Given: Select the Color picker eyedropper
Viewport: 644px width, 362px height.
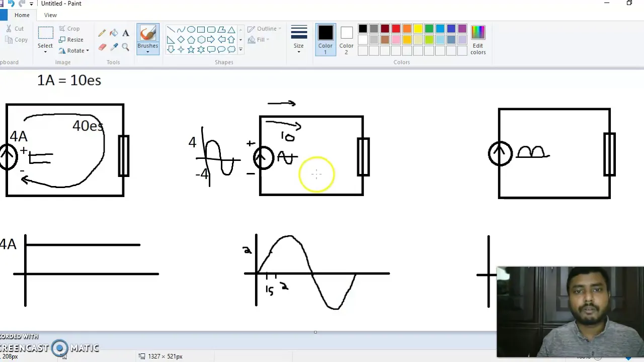Looking at the screenshot, I should 114,47.
